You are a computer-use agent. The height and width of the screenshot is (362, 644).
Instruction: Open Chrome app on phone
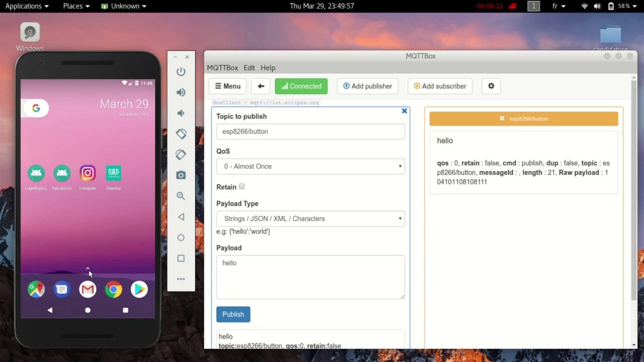pos(113,289)
